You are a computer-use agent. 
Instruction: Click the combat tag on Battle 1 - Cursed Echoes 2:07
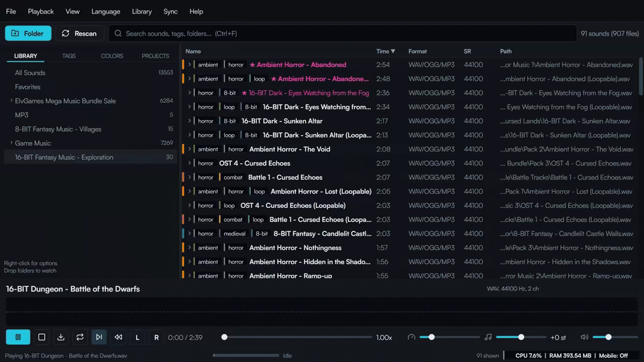coord(232,177)
